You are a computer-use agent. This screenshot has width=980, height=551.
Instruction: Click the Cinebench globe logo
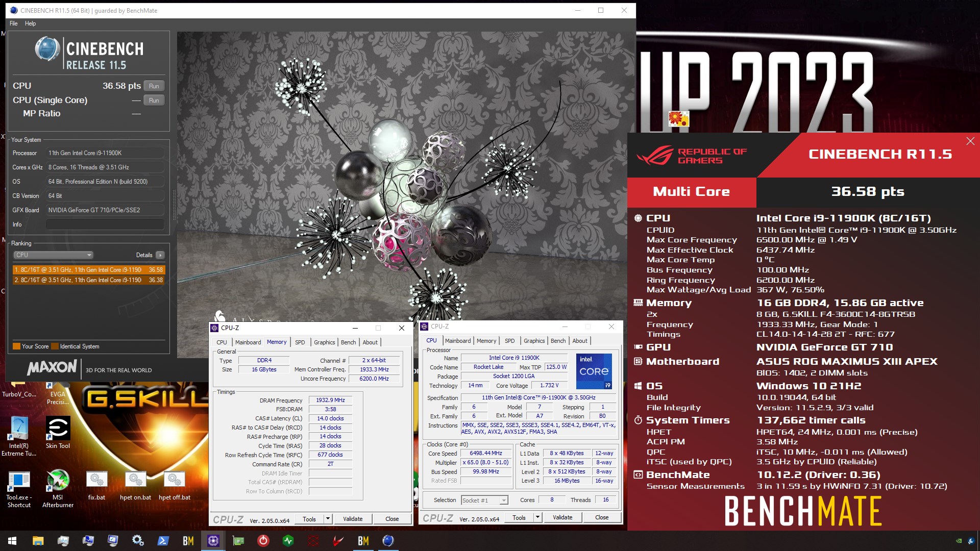(x=47, y=49)
